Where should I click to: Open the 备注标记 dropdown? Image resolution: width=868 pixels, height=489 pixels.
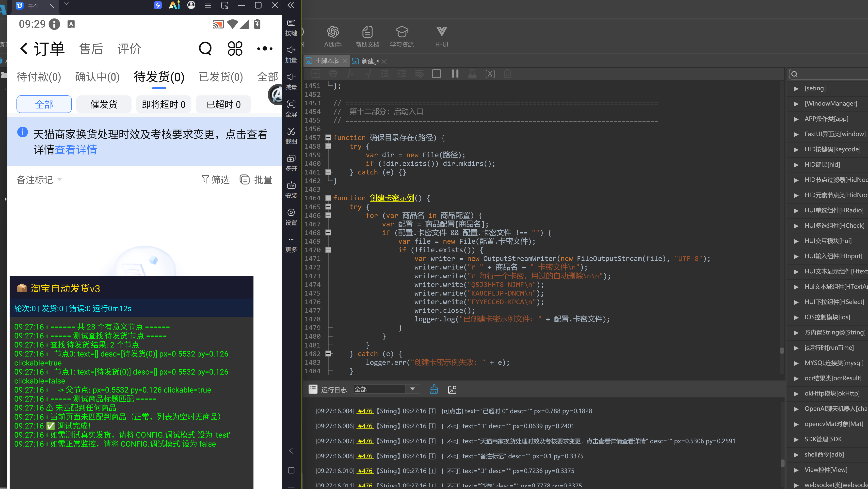(x=39, y=179)
